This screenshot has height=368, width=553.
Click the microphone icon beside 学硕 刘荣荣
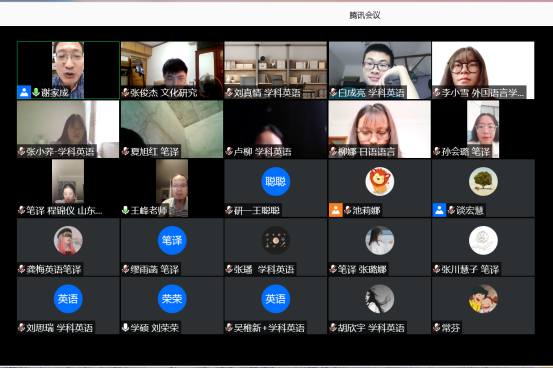125,328
